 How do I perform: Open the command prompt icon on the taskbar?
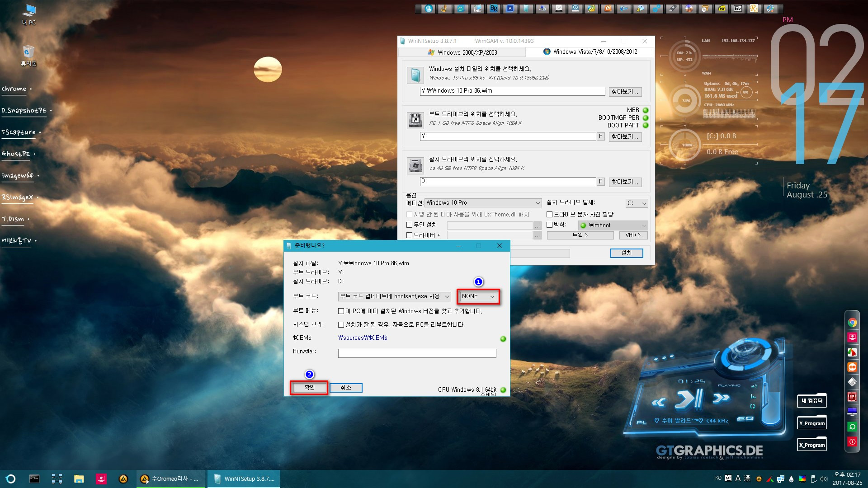34,479
